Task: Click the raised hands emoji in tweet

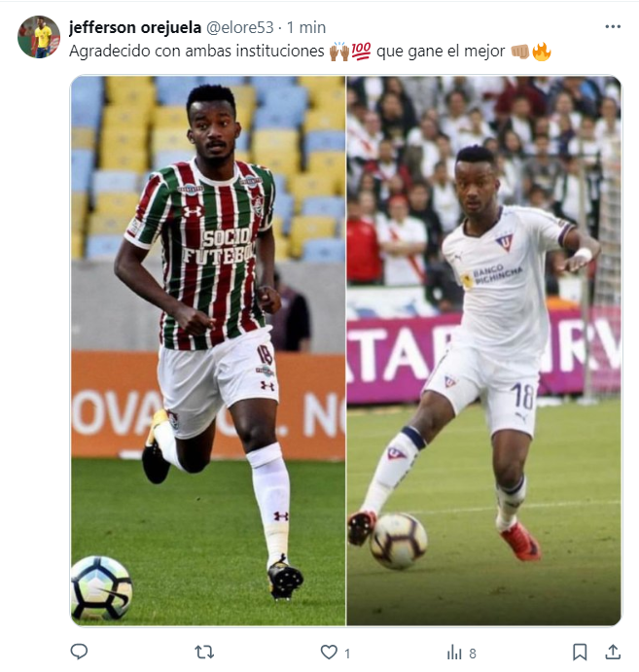Action: coord(339,51)
